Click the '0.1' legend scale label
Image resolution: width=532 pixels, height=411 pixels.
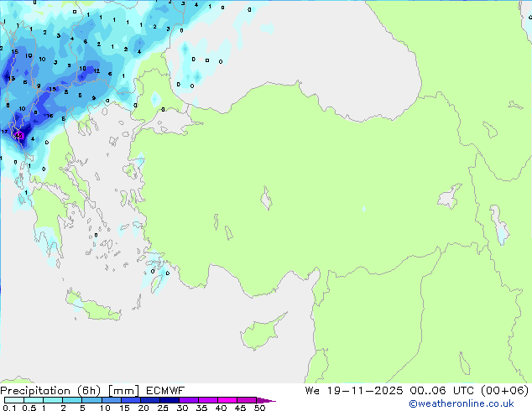pos(9,408)
